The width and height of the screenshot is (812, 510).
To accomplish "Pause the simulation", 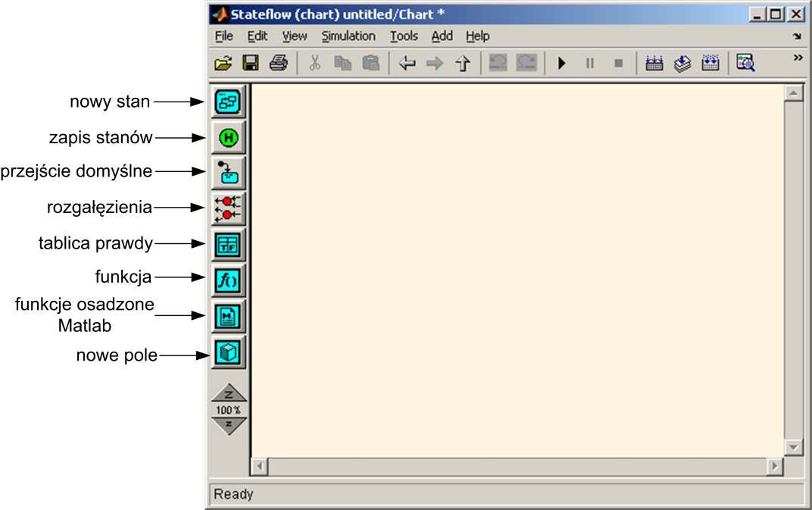I will pyautogui.click(x=590, y=63).
